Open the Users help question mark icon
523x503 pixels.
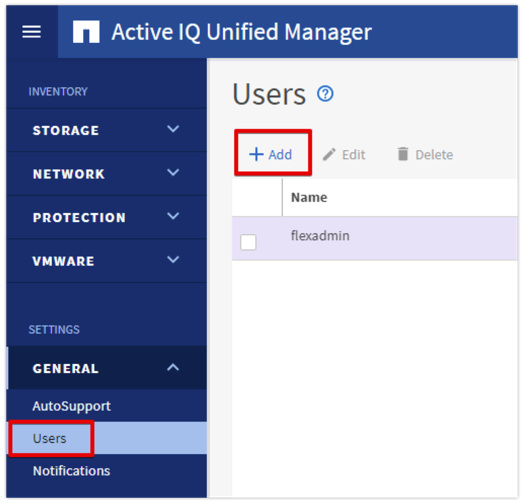point(325,94)
